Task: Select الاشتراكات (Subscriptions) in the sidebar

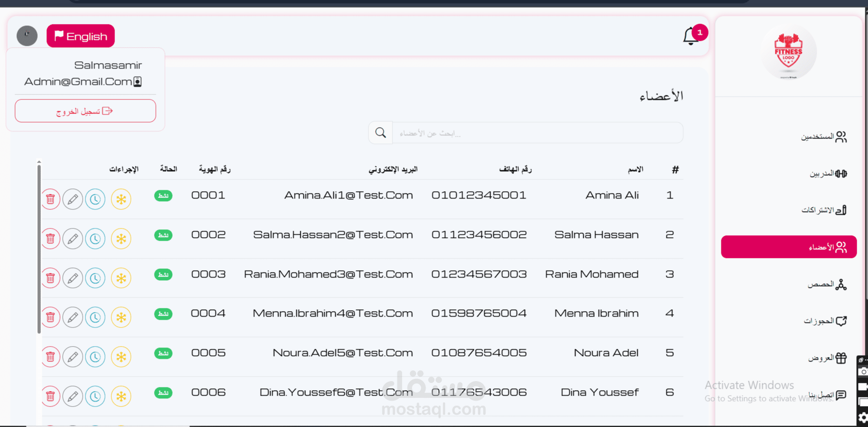Action: pyautogui.click(x=823, y=210)
